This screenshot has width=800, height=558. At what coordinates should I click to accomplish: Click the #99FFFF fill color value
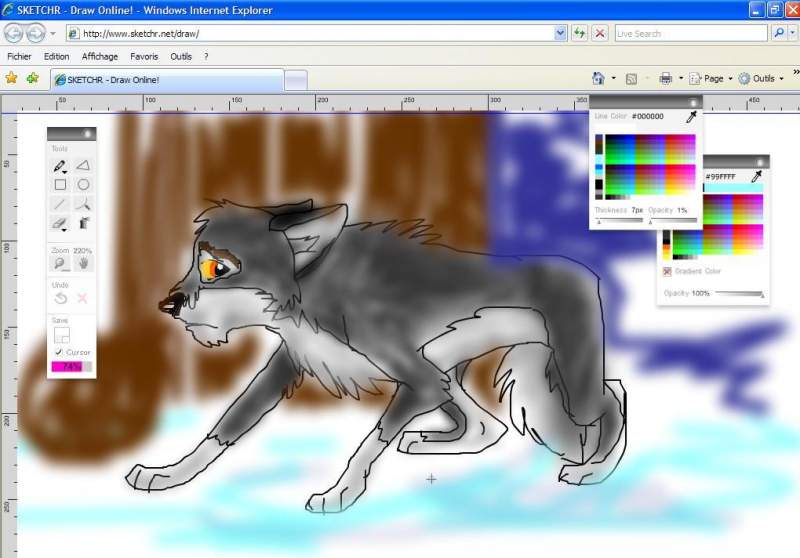click(x=720, y=176)
